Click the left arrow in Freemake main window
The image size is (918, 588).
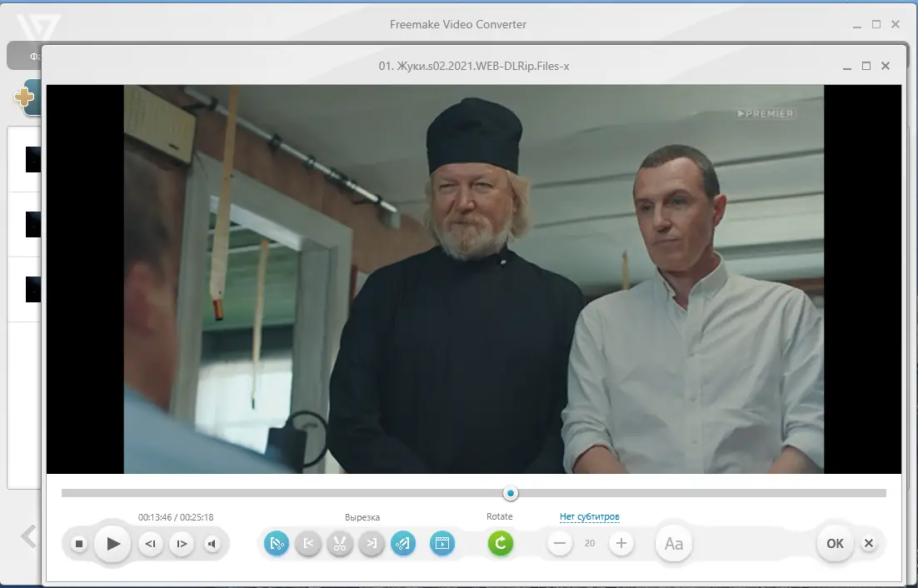pyautogui.click(x=28, y=536)
